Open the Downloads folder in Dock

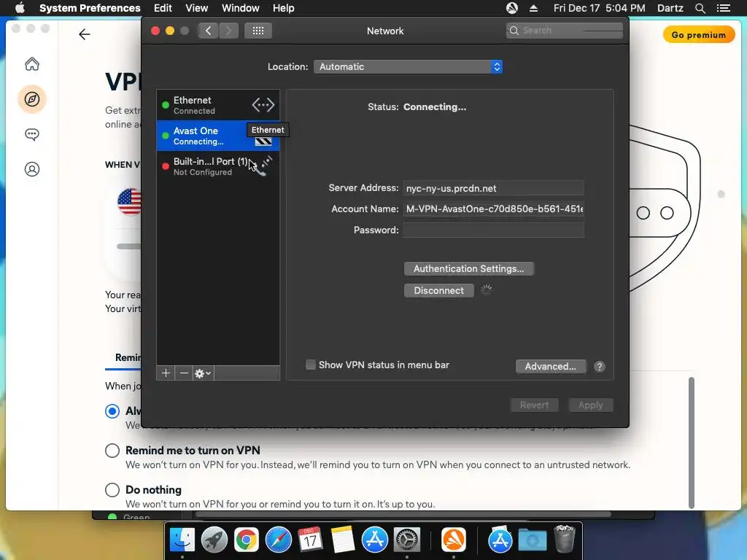click(532, 540)
